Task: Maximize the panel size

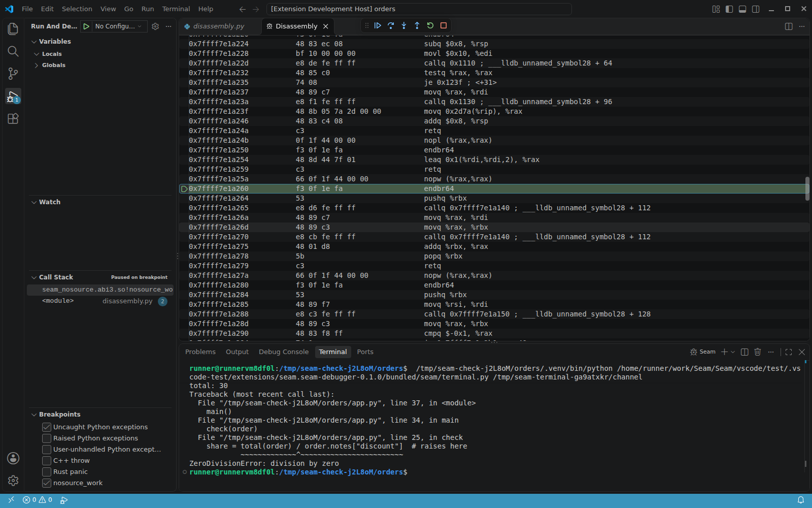Action: pyautogui.click(x=789, y=352)
